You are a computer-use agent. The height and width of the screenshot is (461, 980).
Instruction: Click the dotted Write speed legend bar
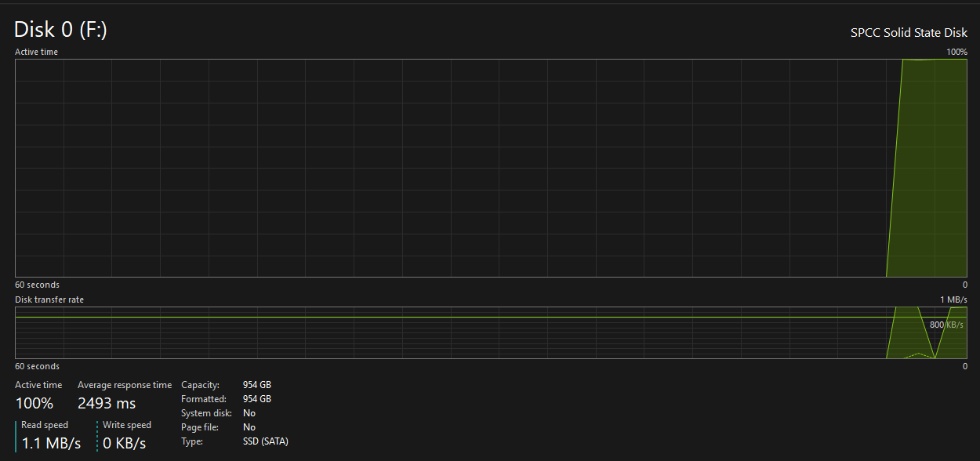coord(98,436)
